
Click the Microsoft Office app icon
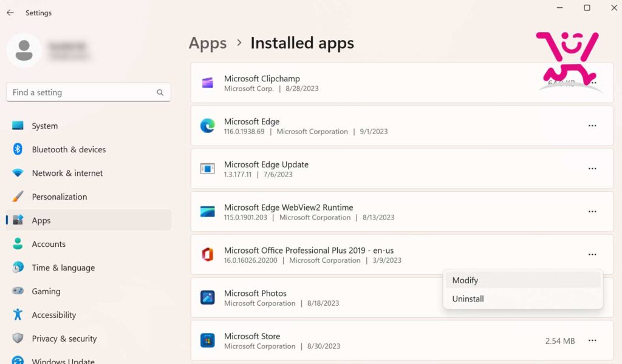pyautogui.click(x=208, y=254)
